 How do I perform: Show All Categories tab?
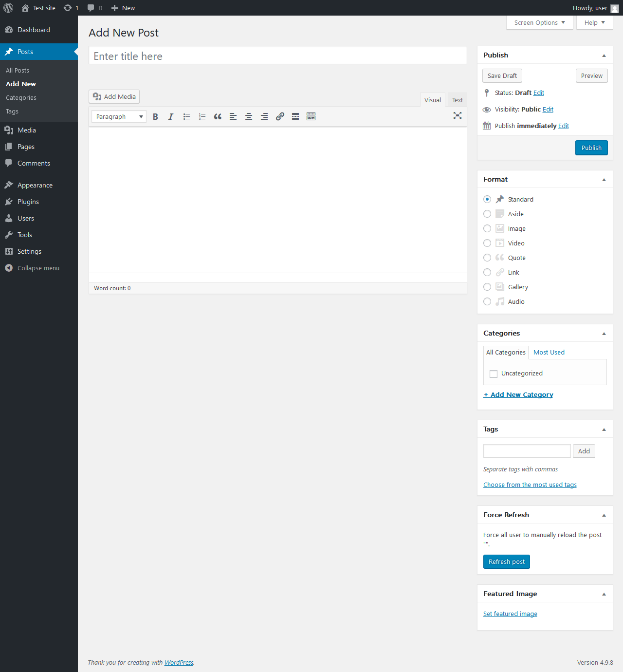point(506,352)
